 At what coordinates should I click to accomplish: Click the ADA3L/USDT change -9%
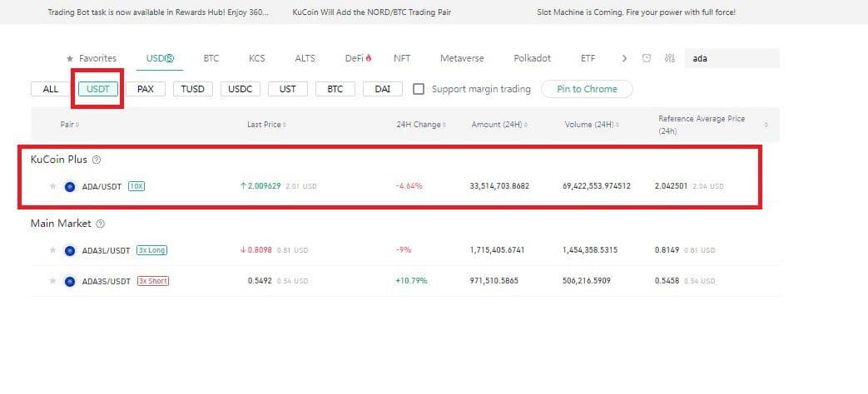pyautogui.click(x=404, y=250)
